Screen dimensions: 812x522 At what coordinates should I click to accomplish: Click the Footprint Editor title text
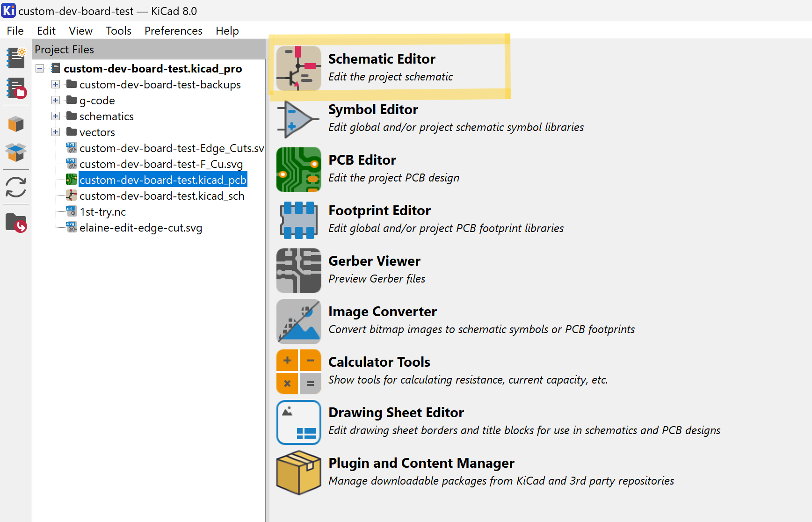(x=379, y=210)
